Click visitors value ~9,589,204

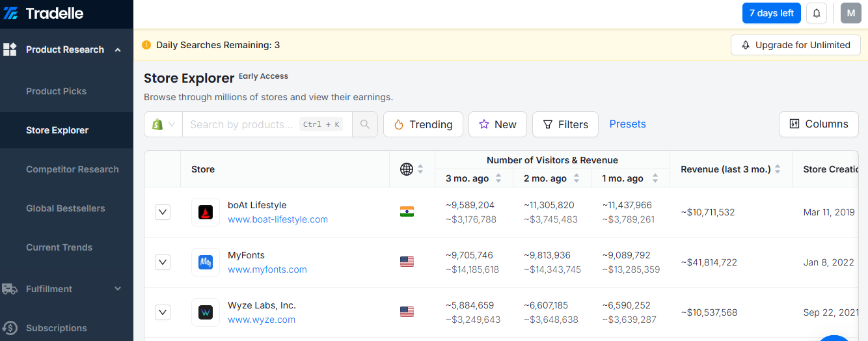(470, 205)
